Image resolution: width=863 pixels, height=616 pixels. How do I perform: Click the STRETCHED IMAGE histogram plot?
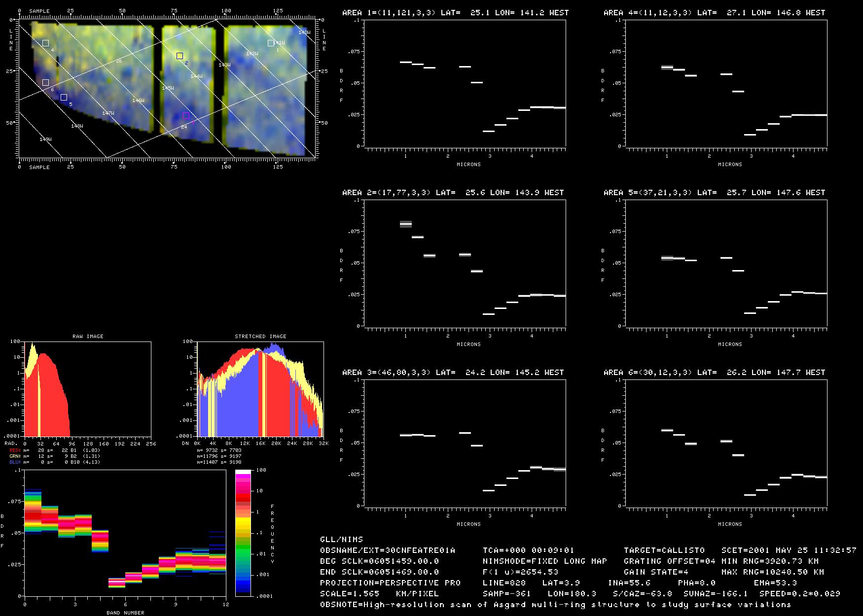[x=260, y=389]
